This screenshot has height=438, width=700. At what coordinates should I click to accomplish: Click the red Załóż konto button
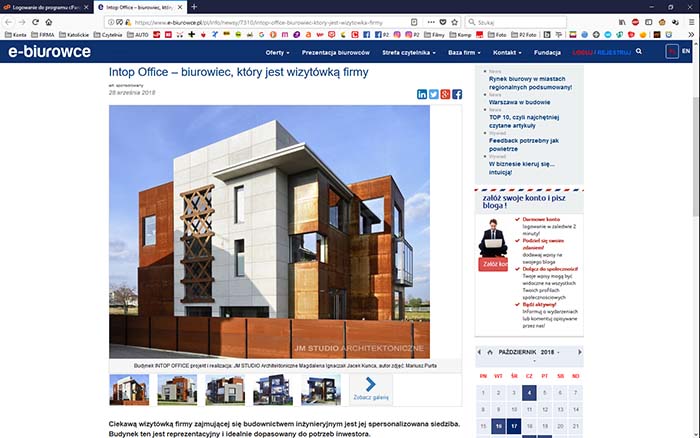[493, 264]
